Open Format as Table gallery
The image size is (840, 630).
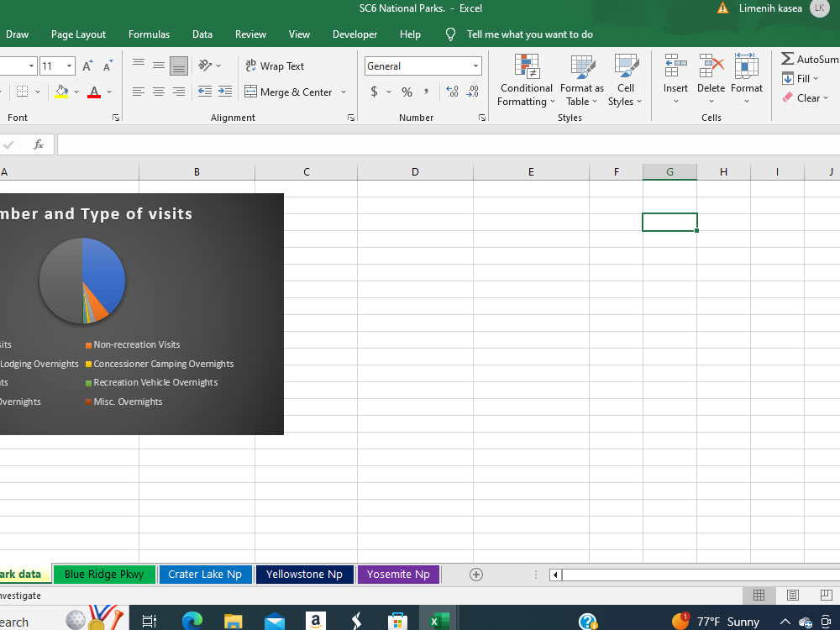click(582, 81)
